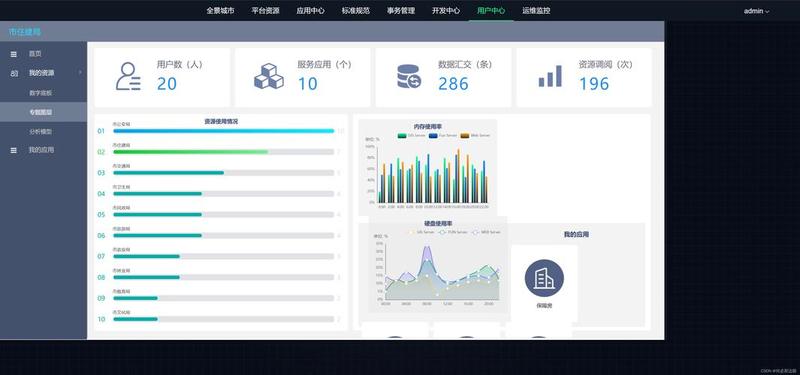Click the hamburger icon beside 首页
The height and width of the screenshot is (375, 800).
[14, 54]
